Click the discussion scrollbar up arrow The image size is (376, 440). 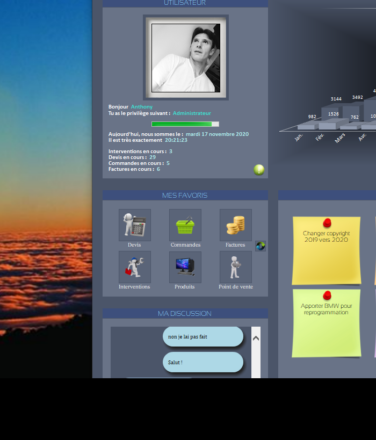pyautogui.click(x=256, y=338)
